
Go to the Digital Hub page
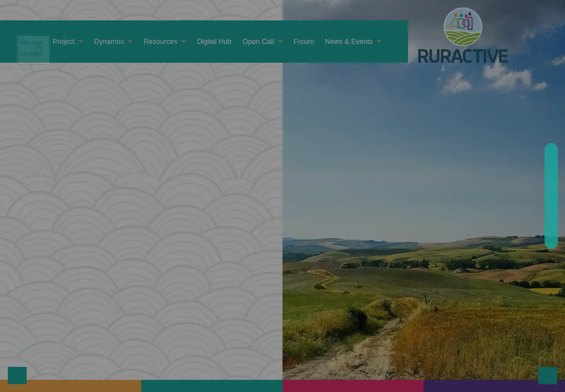click(214, 42)
